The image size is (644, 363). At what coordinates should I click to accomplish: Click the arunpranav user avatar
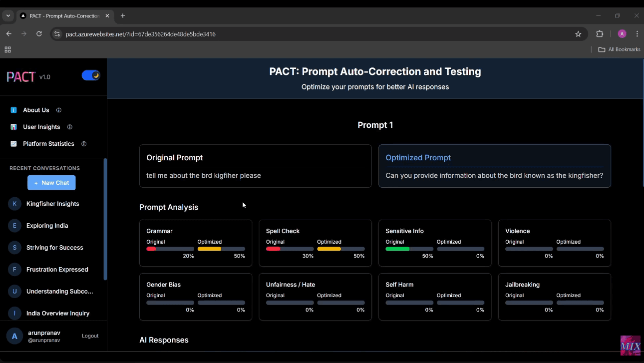click(14, 336)
